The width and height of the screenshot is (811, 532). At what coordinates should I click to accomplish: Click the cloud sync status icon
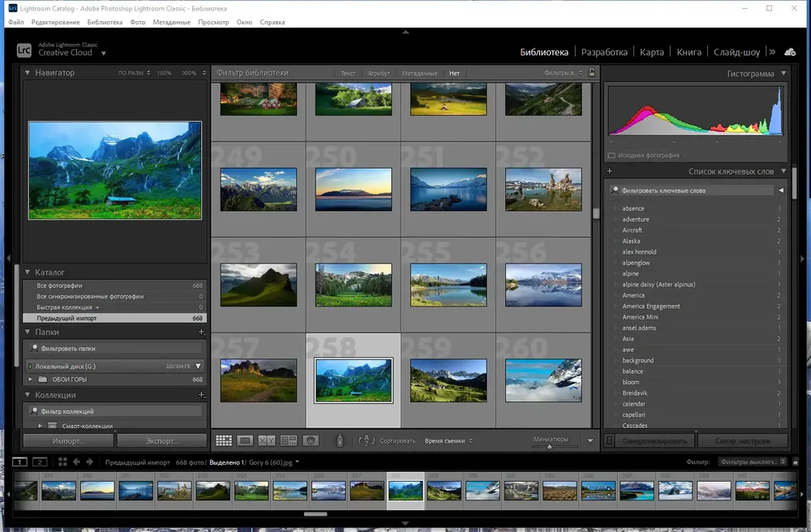point(790,52)
